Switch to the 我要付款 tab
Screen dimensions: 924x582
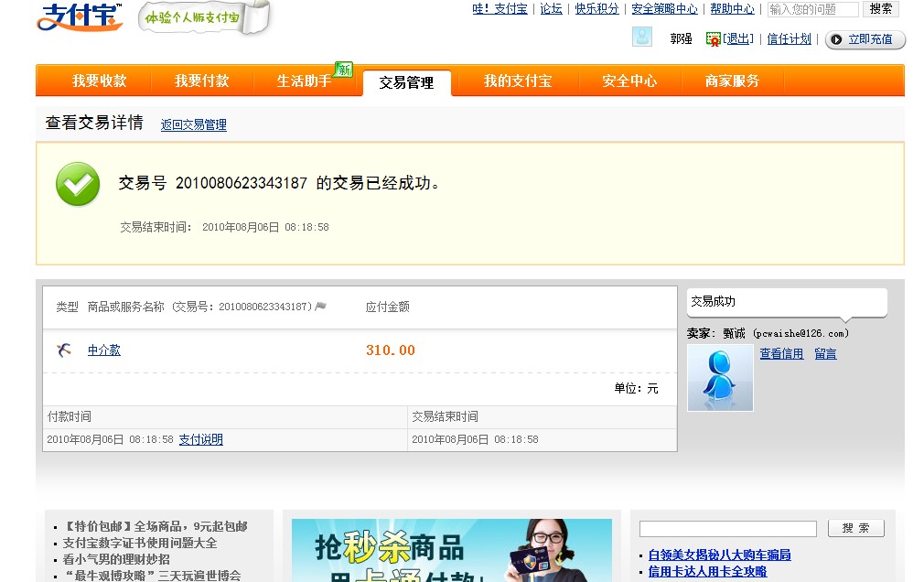(x=202, y=81)
